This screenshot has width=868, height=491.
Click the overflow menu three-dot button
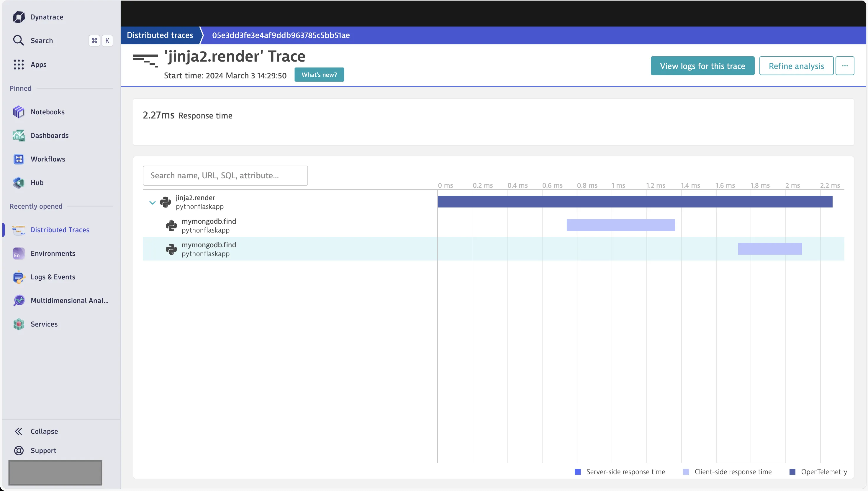click(x=845, y=65)
